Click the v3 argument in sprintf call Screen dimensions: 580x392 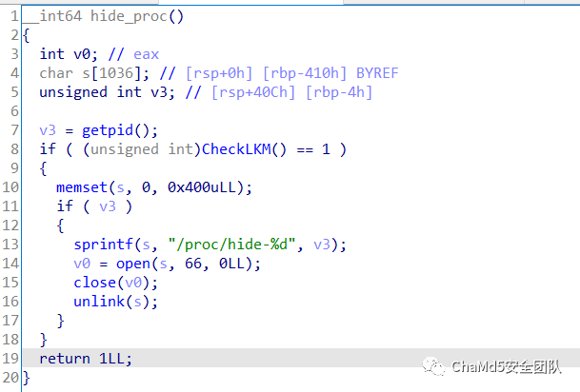(x=322, y=245)
